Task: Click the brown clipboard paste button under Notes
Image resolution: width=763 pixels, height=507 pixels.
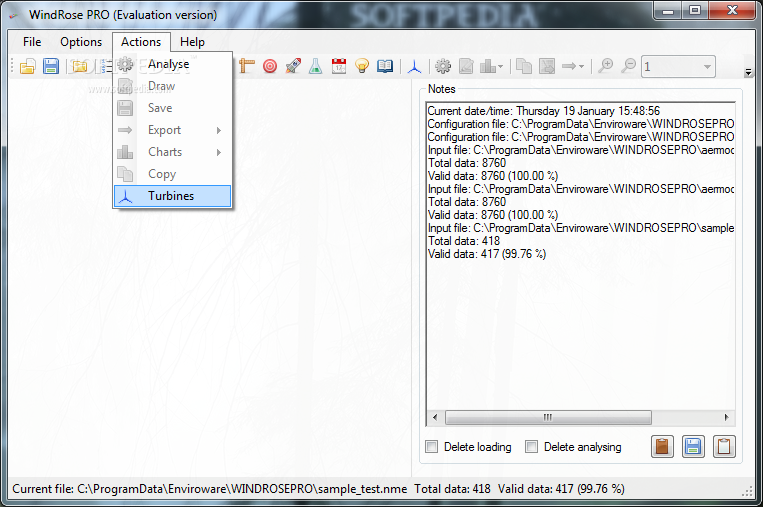Action: 662,447
